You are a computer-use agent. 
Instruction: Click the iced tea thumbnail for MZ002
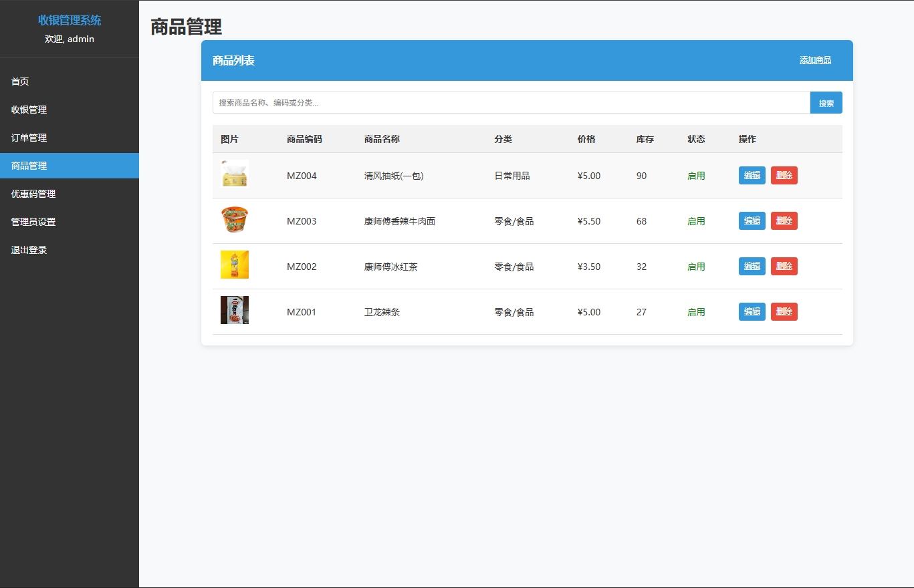pos(235,265)
